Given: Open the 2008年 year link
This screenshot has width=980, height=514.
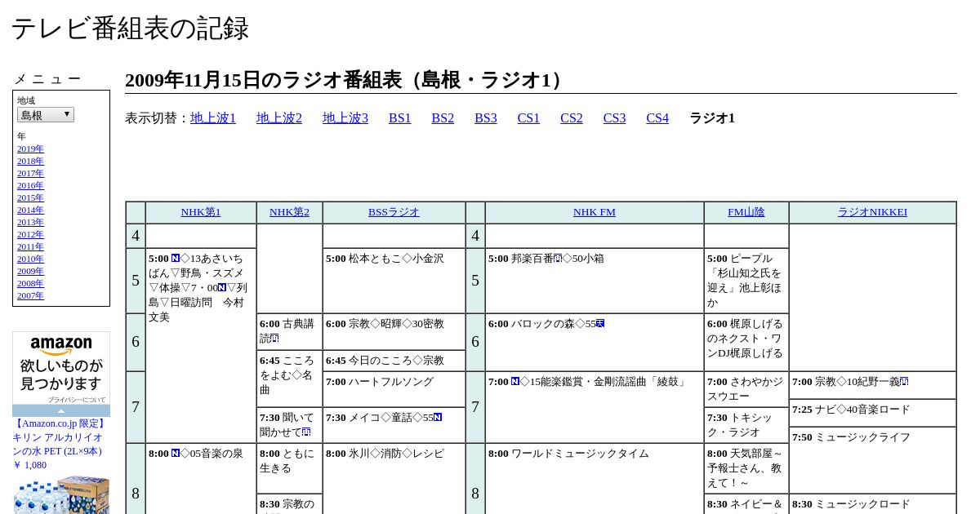Looking at the screenshot, I should (x=30, y=284).
